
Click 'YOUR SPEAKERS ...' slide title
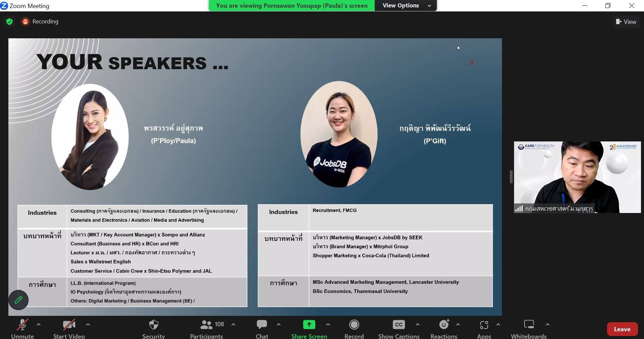coord(132,62)
